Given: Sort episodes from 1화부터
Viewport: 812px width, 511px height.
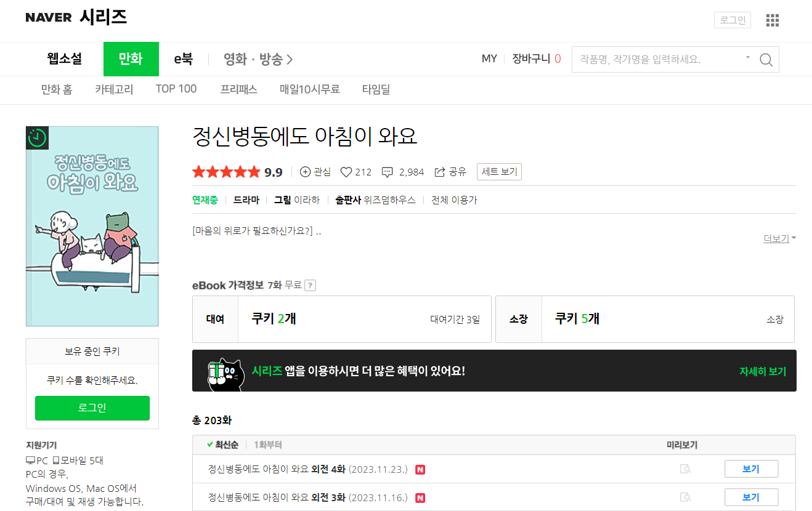Looking at the screenshot, I should pyautogui.click(x=268, y=445).
